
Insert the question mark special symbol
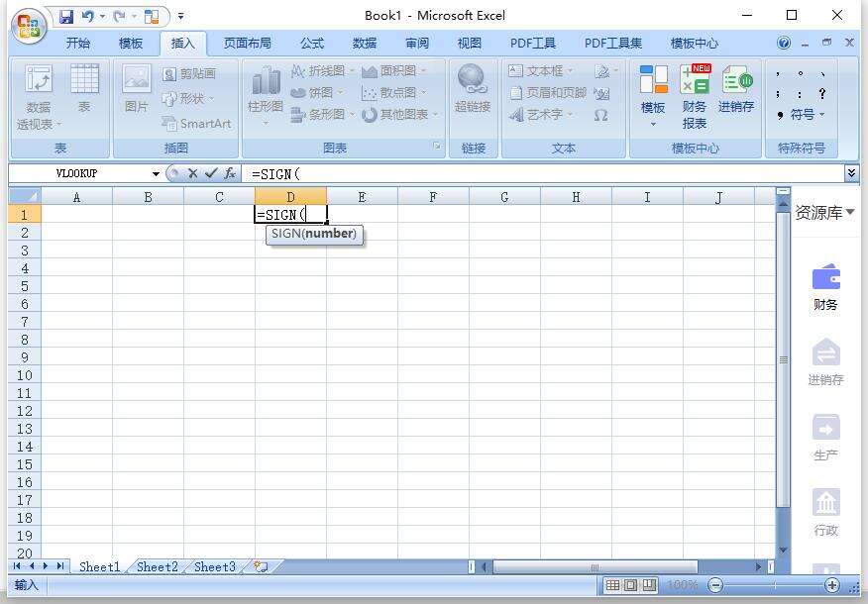[x=822, y=93]
